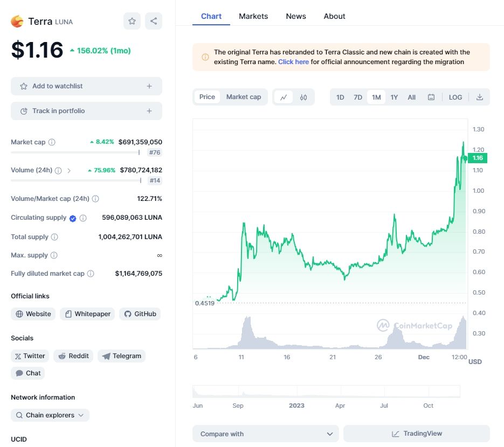Switch to the Markets tab
The width and height of the screenshot is (504, 447).
click(253, 16)
